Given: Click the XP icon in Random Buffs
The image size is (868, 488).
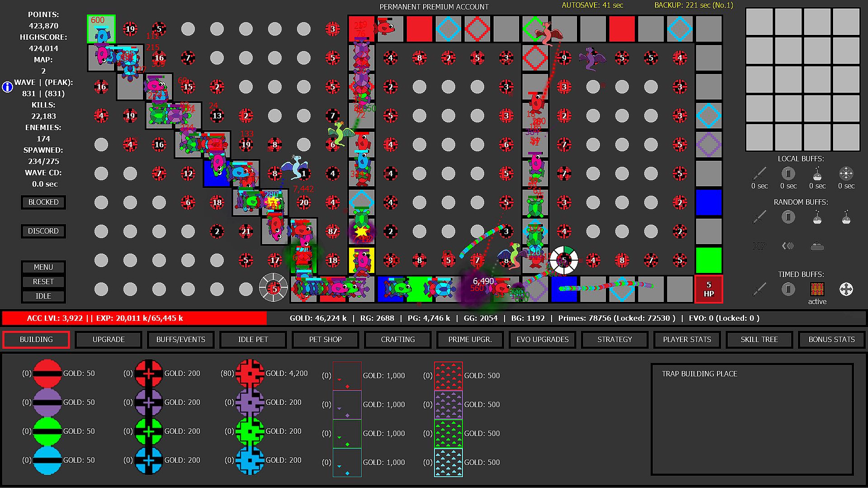Looking at the screenshot, I should point(759,246).
